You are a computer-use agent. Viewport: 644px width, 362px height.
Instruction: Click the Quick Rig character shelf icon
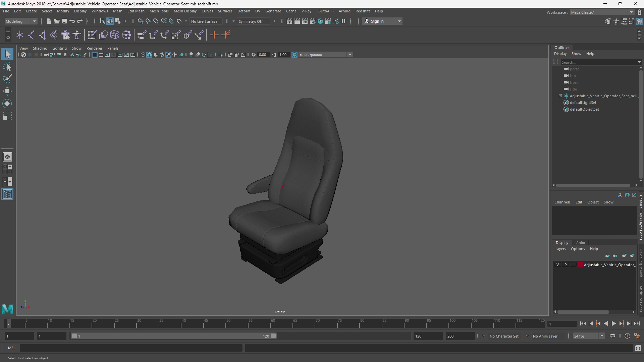(x=65, y=35)
